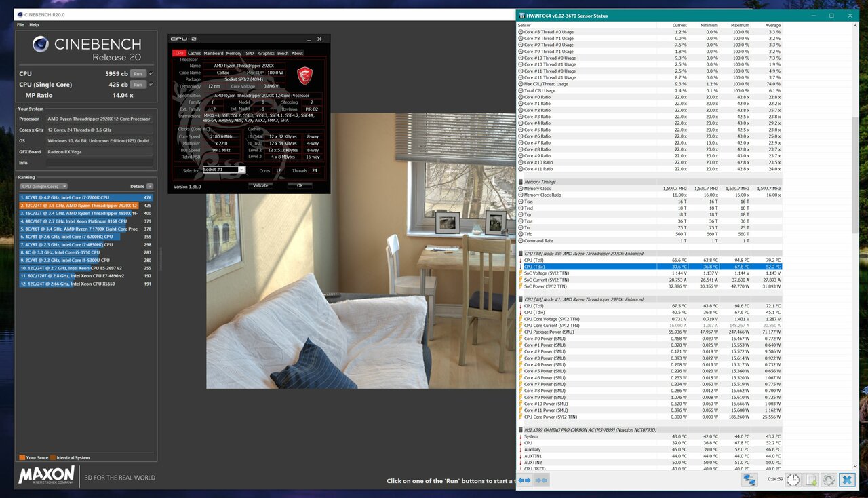The height and width of the screenshot is (498, 868).
Task: Select ranking entry AMD Ryzen Threadripper 2920X
Action: pyautogui.click(x=86, y=205)
